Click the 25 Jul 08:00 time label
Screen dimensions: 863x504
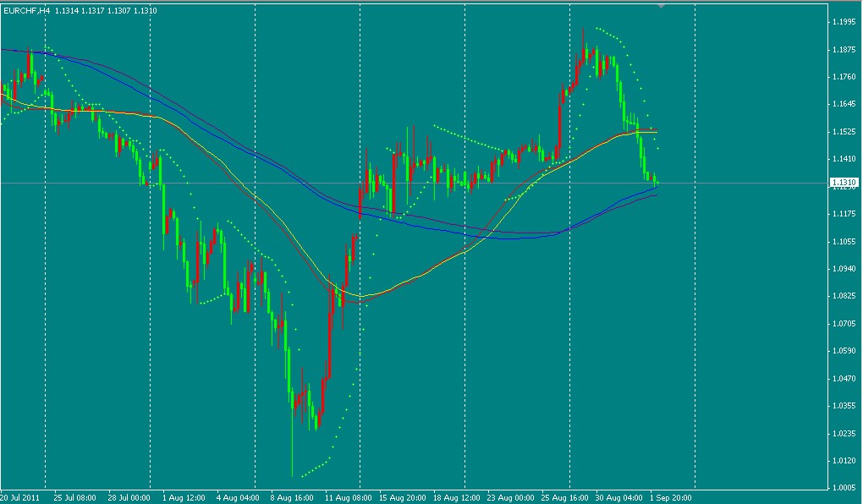(74, 498)
